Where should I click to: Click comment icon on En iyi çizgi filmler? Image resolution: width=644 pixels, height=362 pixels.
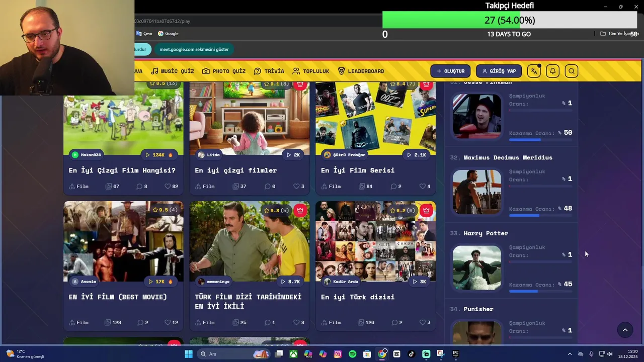point(267,187)
